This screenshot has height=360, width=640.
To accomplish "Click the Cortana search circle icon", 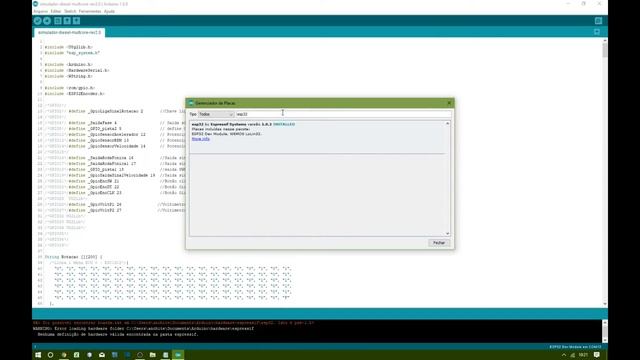I will click(51, 355).
